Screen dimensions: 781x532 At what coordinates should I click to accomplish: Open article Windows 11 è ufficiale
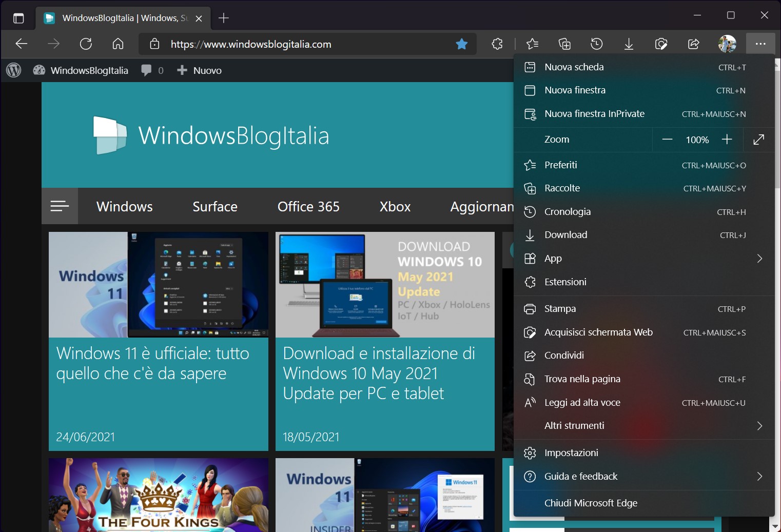[x=153, y=363]
